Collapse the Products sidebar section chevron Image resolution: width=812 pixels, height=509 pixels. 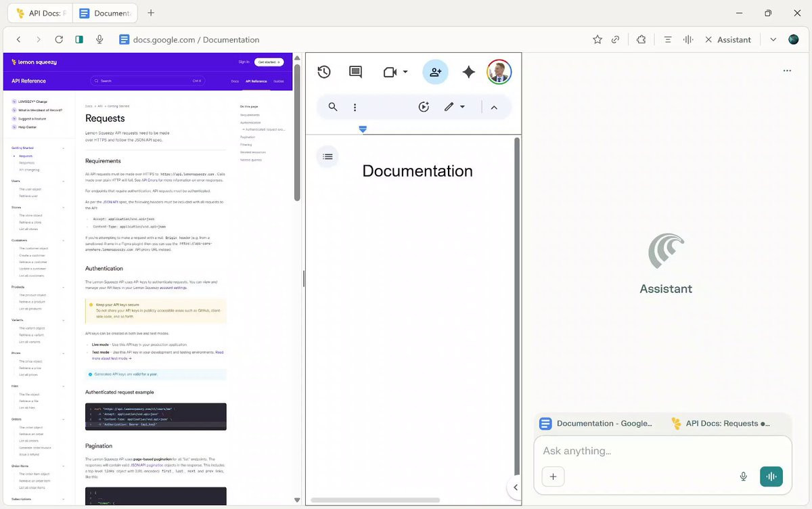(64, 287)
